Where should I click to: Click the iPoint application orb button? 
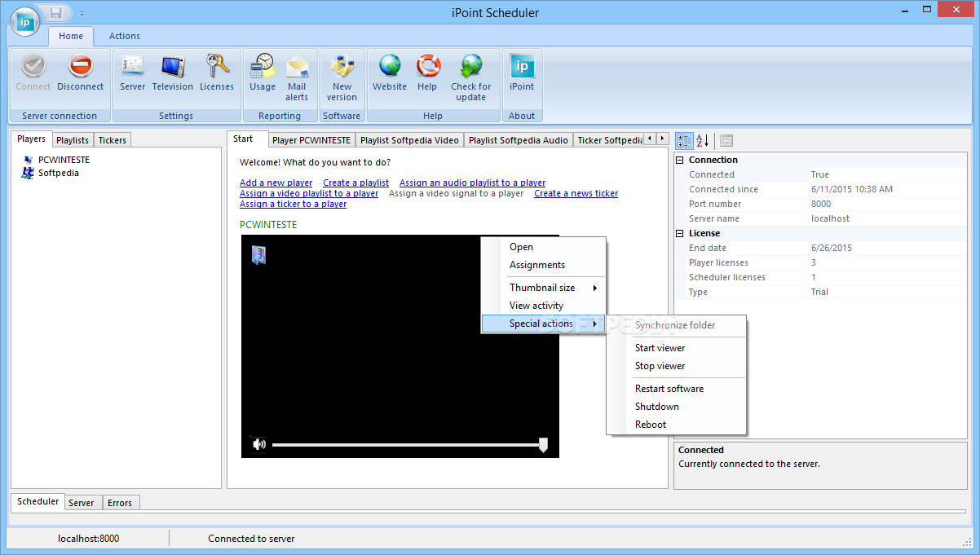pos(25,20)
